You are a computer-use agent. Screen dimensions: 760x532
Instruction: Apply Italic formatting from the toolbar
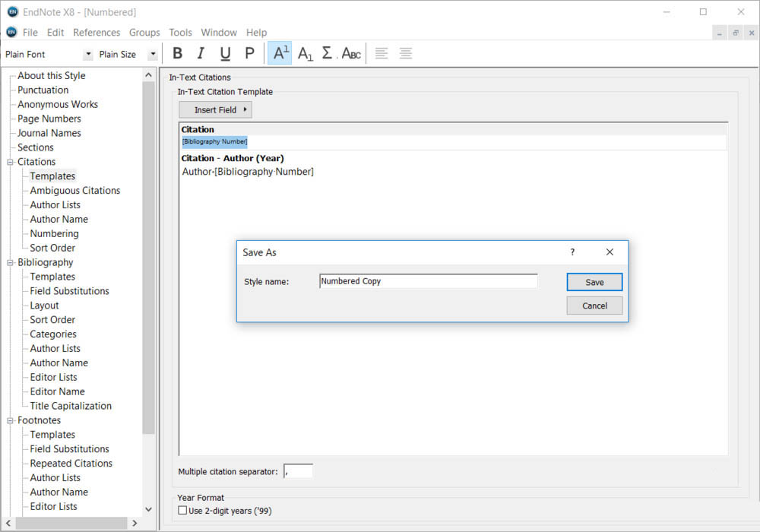201,53
